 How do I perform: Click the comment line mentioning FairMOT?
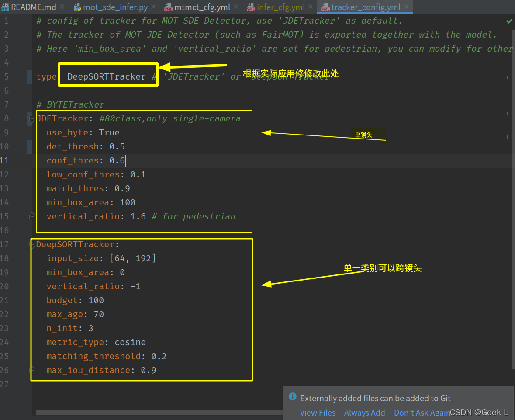(x=266, y=35)
